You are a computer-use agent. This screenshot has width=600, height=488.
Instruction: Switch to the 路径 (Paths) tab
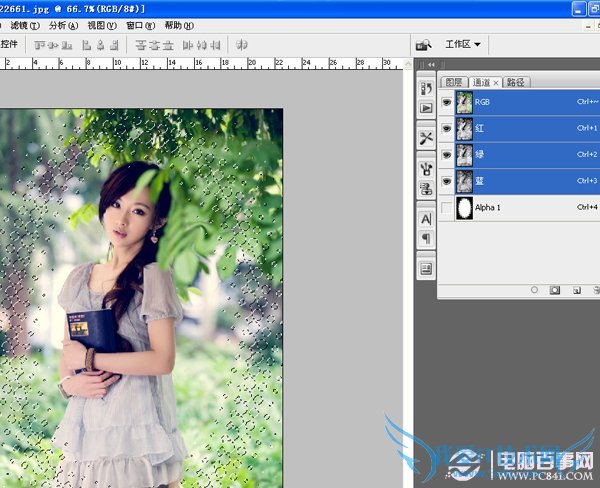pos(515,82)
